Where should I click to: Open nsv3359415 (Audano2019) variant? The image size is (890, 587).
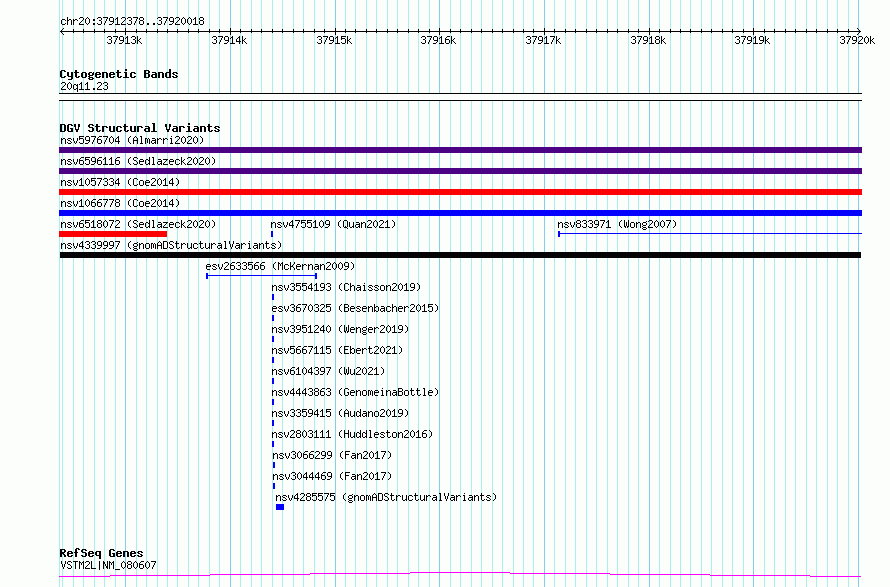click(340, 413)
